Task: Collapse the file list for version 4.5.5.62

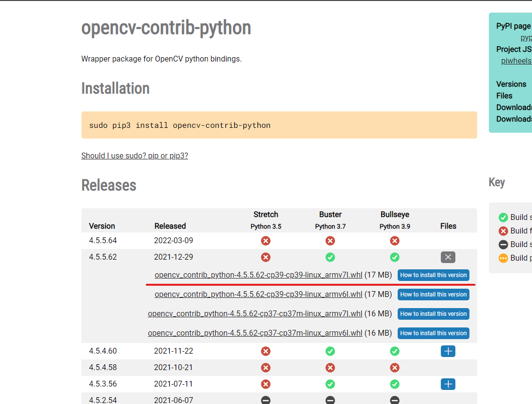Action: click(x=448, y=257)
